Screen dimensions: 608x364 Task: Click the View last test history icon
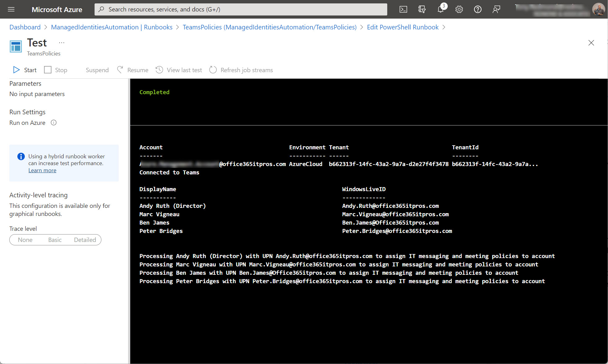tap(159, 70)
